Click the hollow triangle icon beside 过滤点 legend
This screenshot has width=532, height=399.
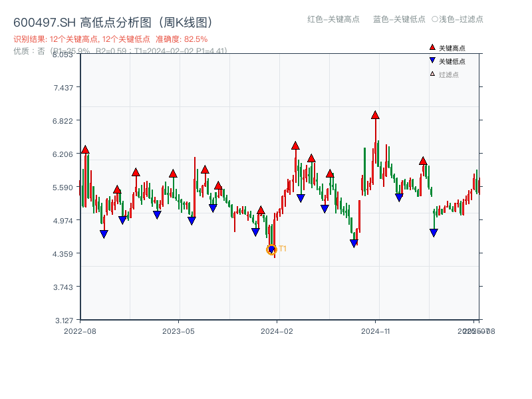[x=432, y=74]
